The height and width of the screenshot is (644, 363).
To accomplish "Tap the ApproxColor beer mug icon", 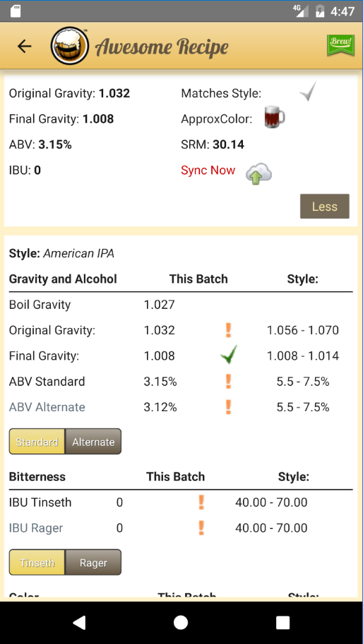I will point(274,117).
